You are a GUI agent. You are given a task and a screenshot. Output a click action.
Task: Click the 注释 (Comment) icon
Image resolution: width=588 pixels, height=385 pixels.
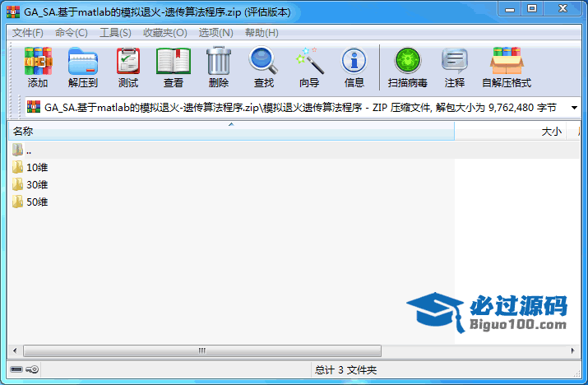tap(455, 67)
